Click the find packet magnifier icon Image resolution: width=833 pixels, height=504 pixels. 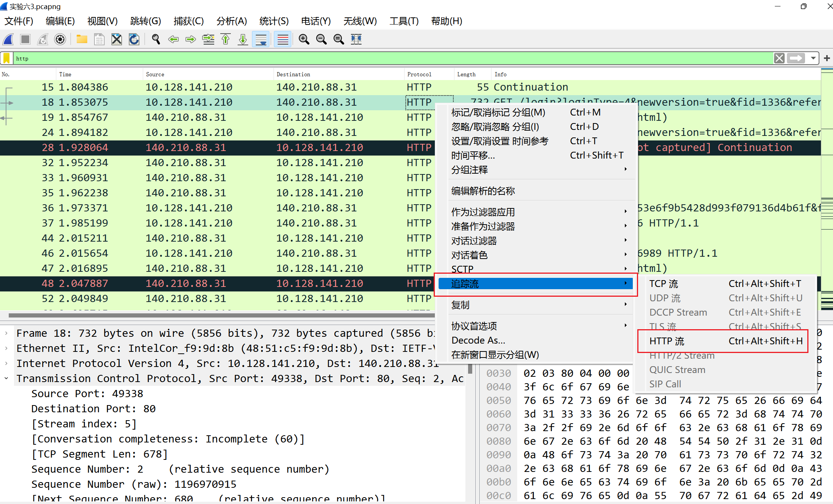click(156, 39)
